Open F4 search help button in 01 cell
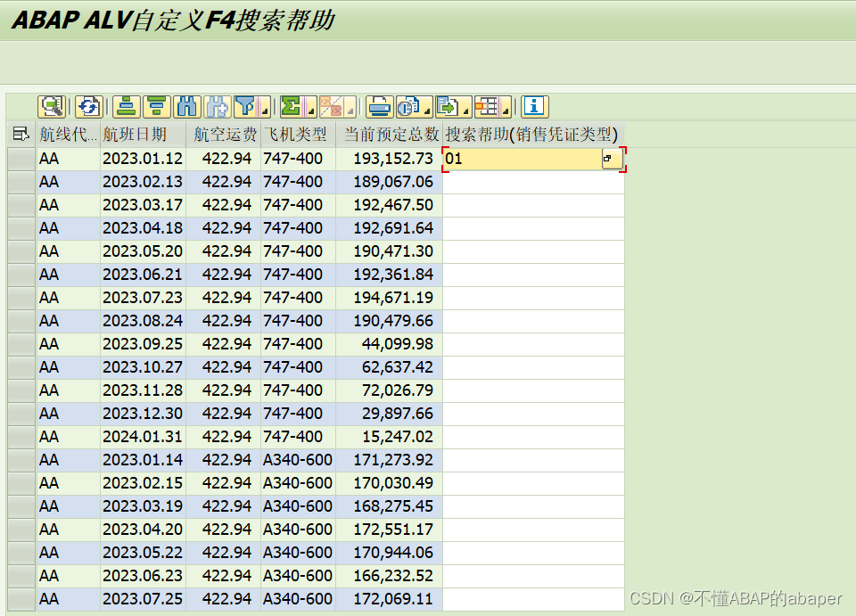Image resolution: width=856 pixels, height=616 pixels. [x=612, y=159]
